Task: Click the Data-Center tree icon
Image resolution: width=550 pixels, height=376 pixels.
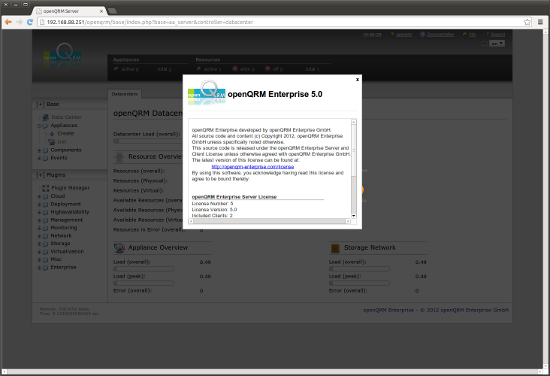Action: [x=45, y=117]
